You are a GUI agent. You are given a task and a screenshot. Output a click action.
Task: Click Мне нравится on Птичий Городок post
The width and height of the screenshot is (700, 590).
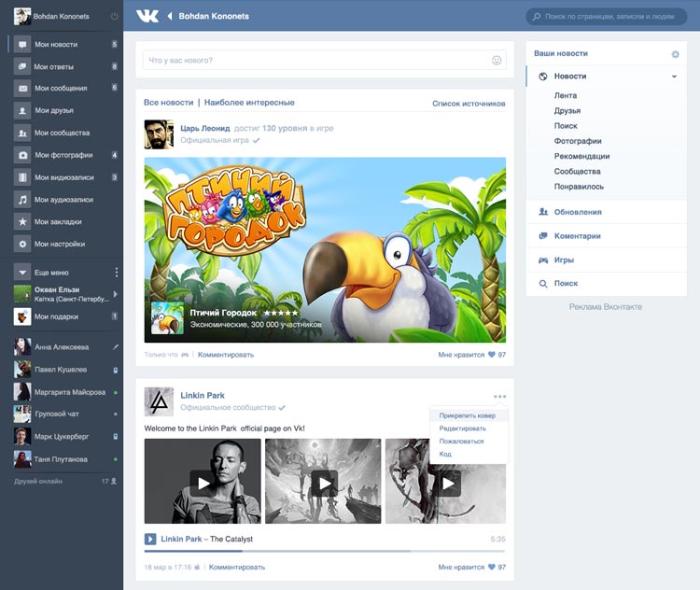click(x=461, y=355)
